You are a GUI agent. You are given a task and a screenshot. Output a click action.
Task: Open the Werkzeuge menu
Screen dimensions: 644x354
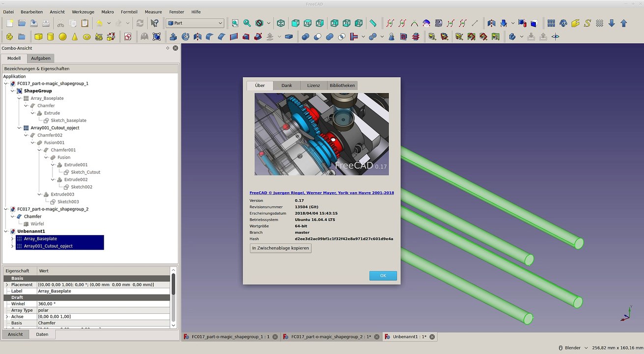point(83,12)
